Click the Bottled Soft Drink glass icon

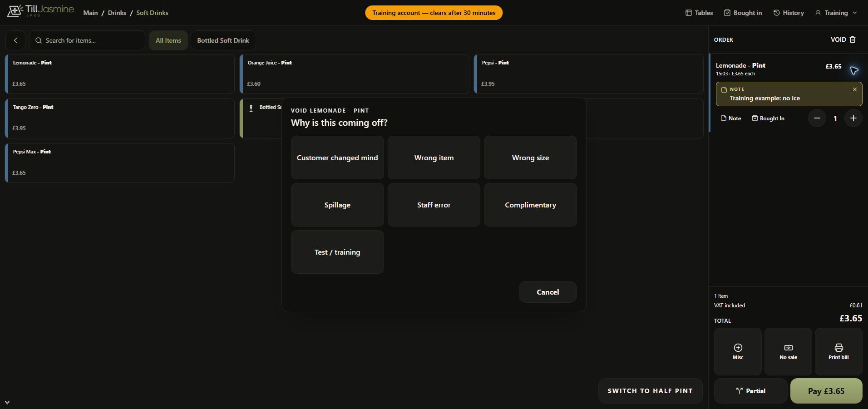click(251, 108)
